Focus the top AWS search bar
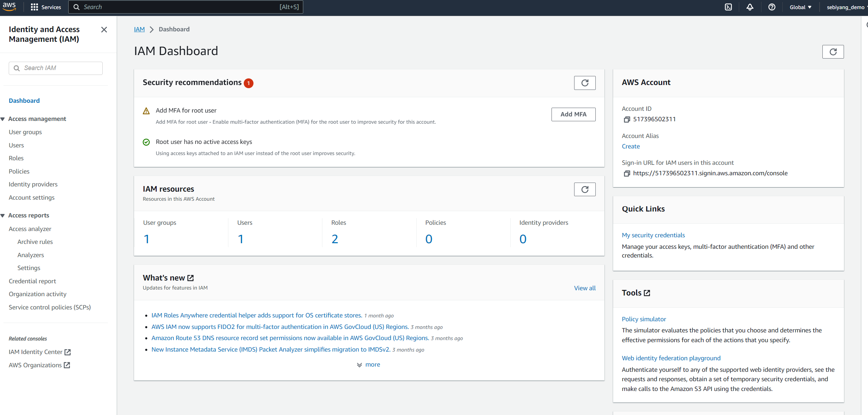This screenshot has height=415, width=868. (x=186, y=7)
